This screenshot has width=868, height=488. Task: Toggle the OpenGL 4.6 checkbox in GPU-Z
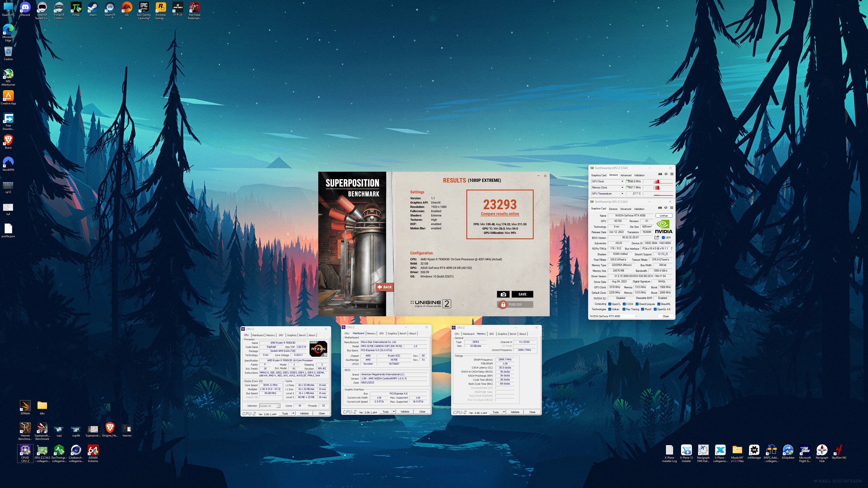click(655, 309)
